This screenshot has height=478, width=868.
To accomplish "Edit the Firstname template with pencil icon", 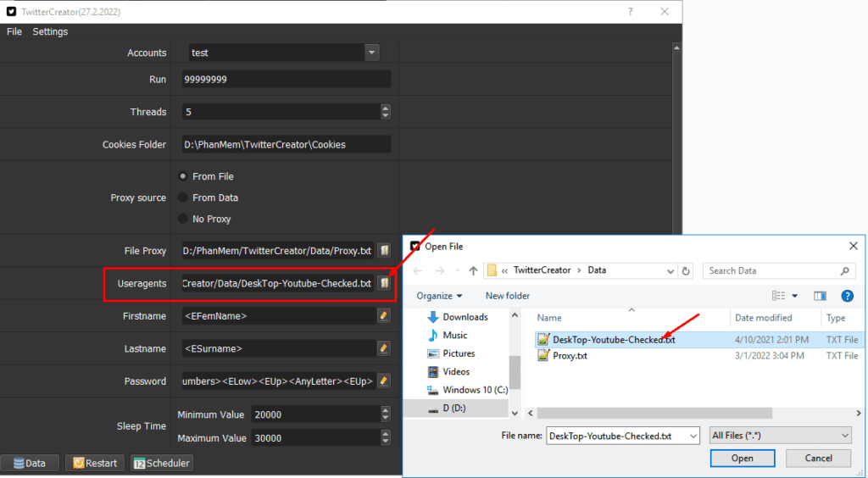I will tap(383, 316).
